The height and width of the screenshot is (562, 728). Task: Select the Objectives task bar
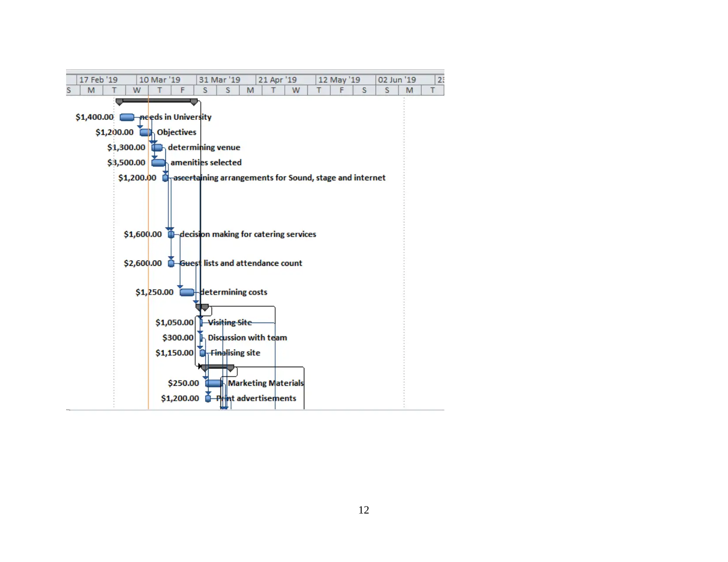pyautogui.click(x=146, y=132)
